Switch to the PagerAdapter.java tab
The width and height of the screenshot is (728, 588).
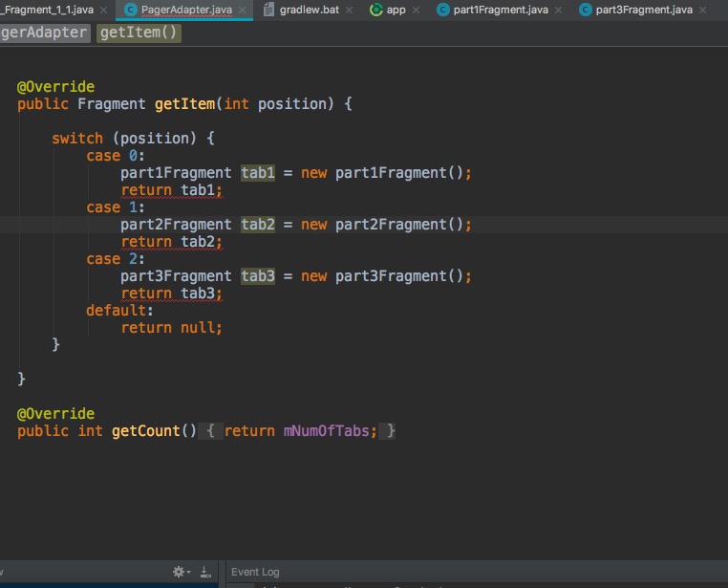[x=186, y=10]
